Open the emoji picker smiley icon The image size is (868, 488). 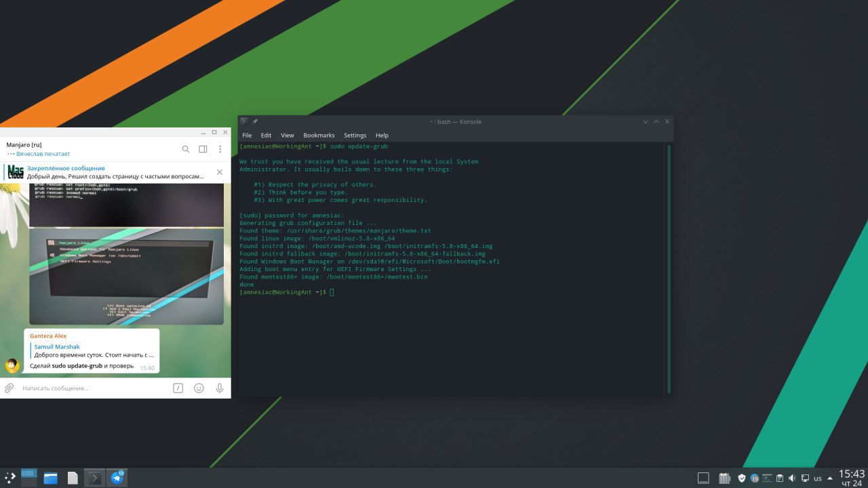click(x=199, y=388)
